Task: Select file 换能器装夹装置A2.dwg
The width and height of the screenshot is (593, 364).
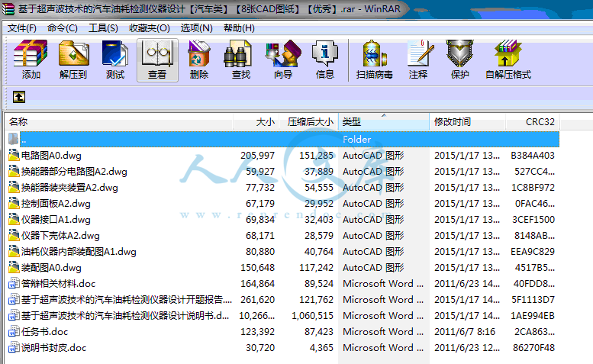Action: point(69,188)
